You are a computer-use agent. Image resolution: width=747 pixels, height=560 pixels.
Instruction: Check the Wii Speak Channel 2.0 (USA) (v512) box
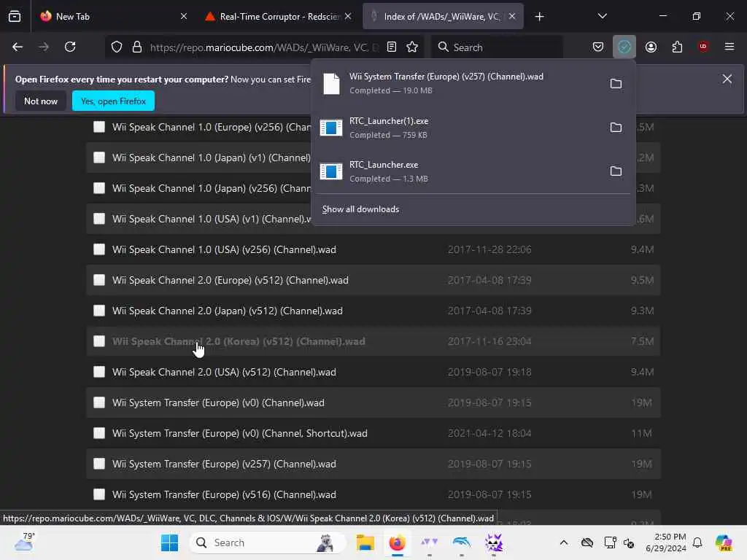pos(99,372)
